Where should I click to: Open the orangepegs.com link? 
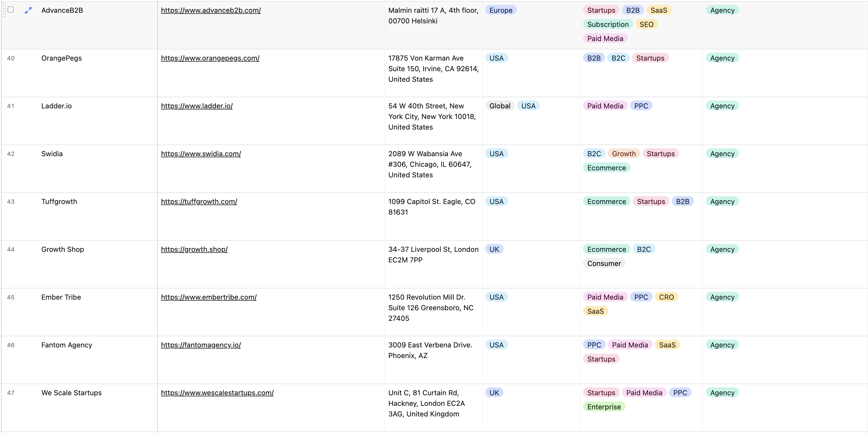[x=210, y=58]
